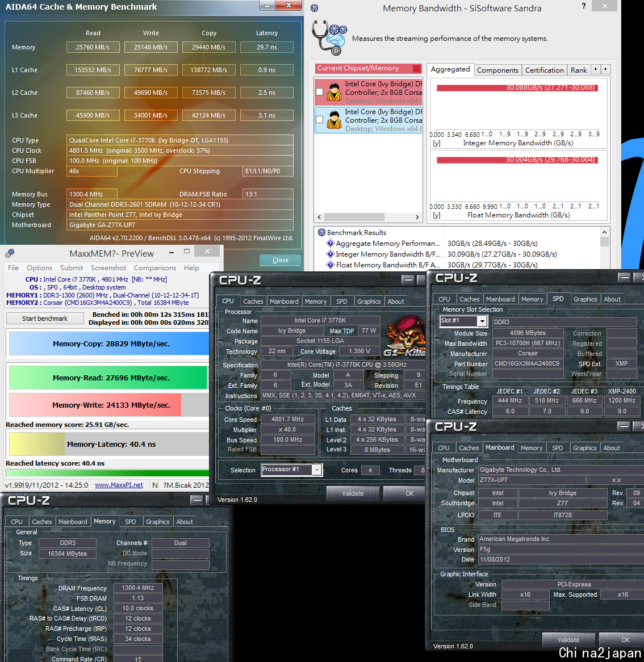The image size is (644, 662).
Task: Click user icon of first Ivy Bridge result
Action: pyautogui.click(x=334, y=91)
